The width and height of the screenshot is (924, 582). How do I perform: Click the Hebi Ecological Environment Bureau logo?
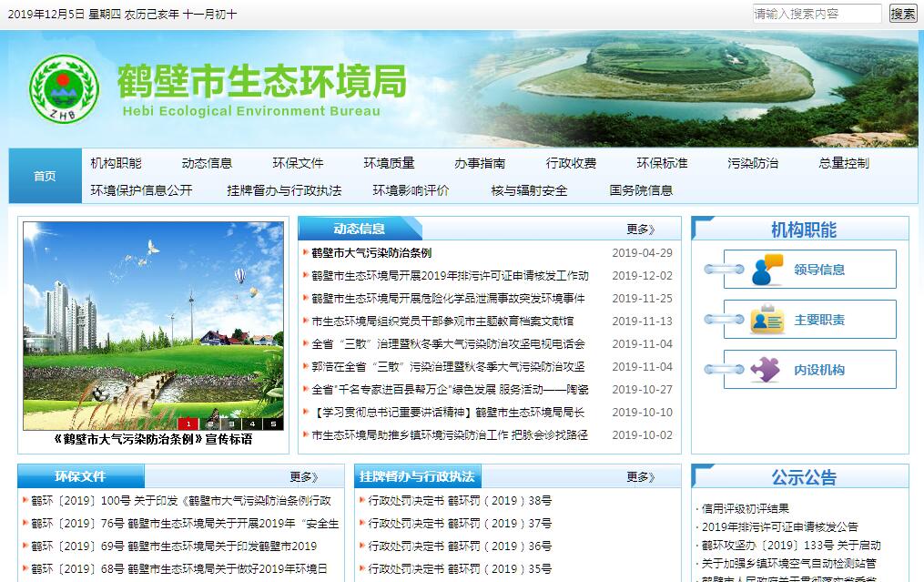[63, 88]
